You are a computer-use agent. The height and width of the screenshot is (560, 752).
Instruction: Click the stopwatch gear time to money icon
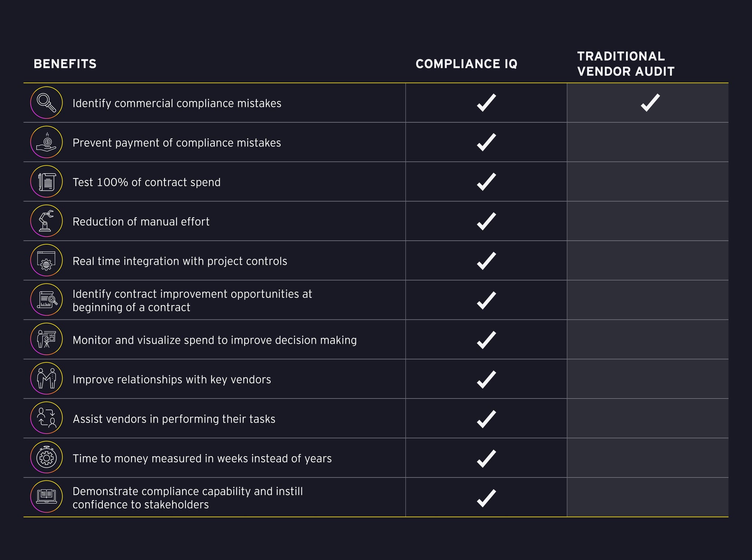(46, 458)
